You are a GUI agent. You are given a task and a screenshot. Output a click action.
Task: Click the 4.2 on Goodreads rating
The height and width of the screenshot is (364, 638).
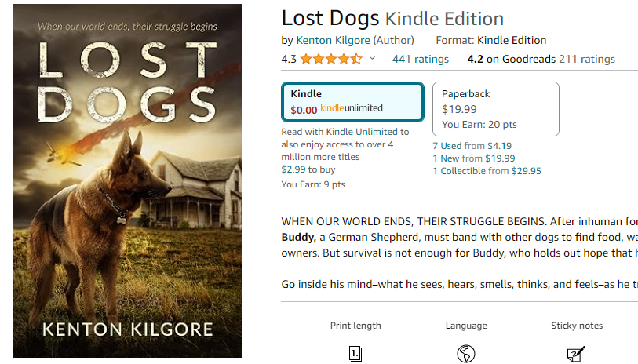pos(511,59)
